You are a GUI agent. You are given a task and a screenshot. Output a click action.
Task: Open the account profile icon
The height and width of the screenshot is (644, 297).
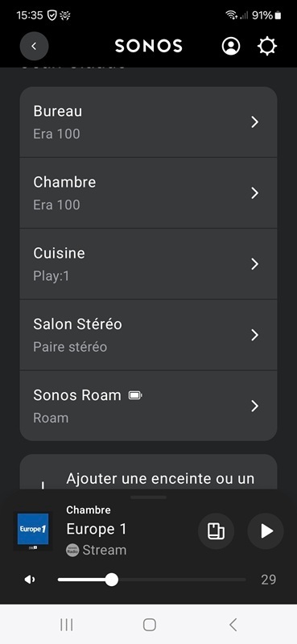coord(231,46)
